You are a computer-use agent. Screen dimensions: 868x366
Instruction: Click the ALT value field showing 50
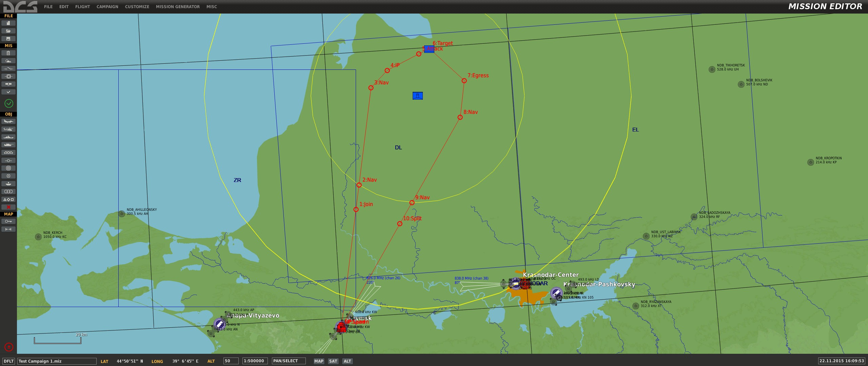(231, 361)
